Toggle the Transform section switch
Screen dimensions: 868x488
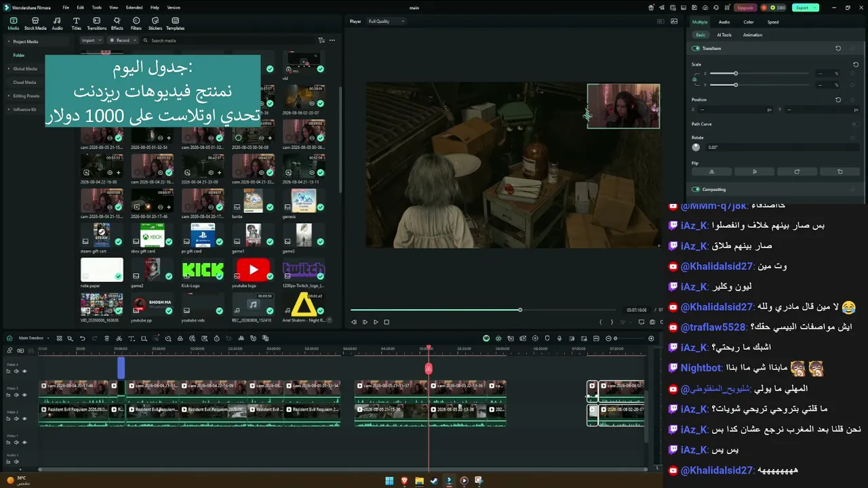coord(696,49)
